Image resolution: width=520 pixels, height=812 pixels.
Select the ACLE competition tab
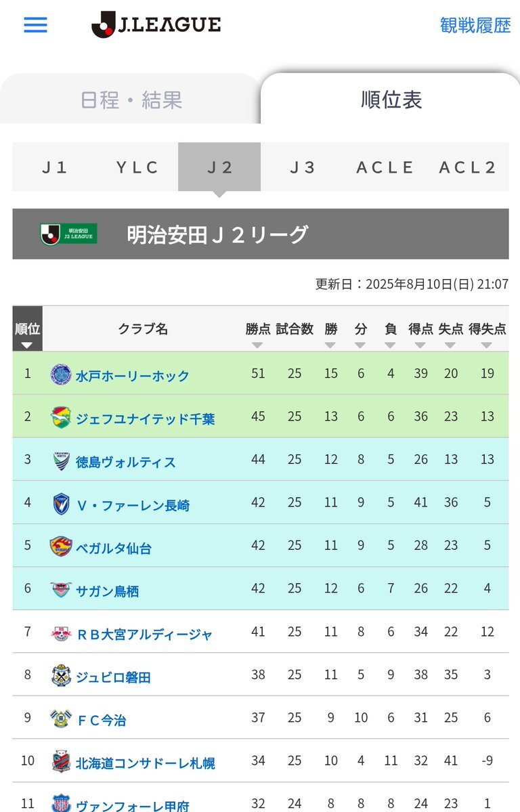point(385,167)
